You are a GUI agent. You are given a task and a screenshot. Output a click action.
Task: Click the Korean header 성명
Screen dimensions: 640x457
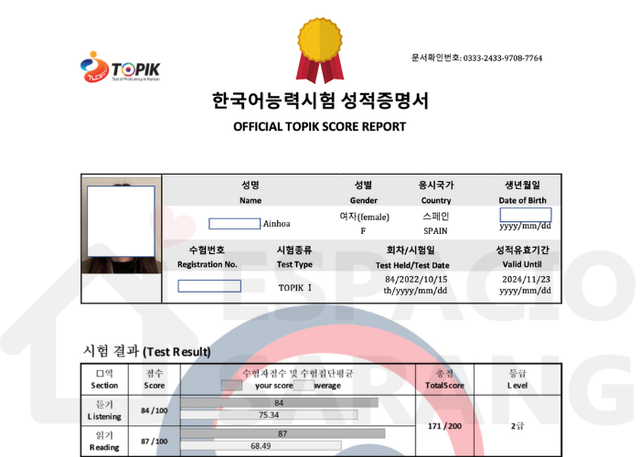[x=250, y=185]
